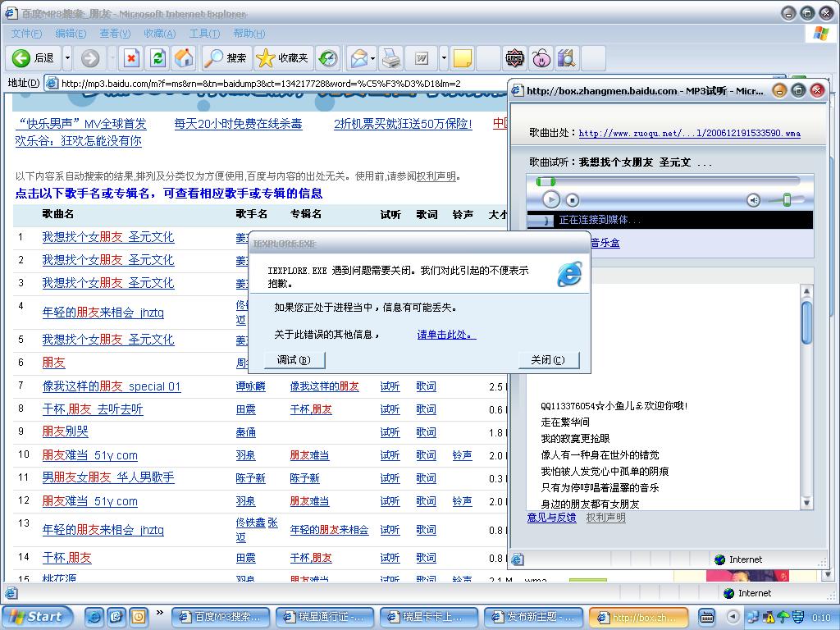Mute the media player speaker
The height and width of the screenshot is (630, 840).
753,200
